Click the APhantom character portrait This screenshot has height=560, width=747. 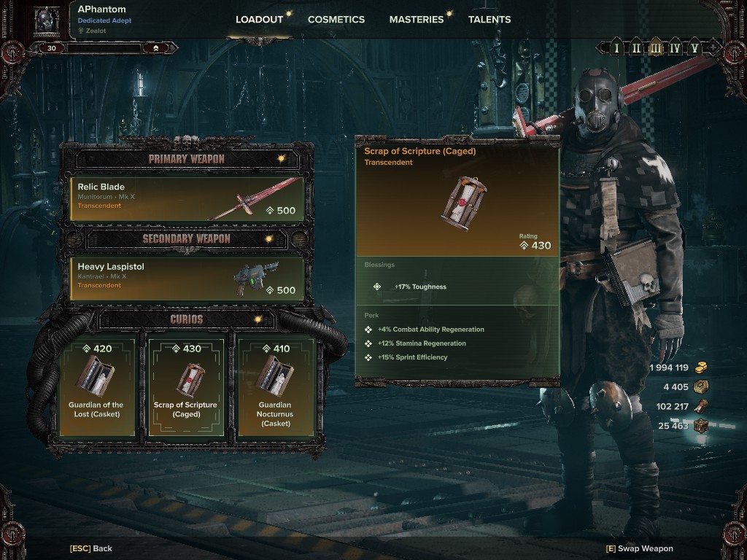(47, 21)
